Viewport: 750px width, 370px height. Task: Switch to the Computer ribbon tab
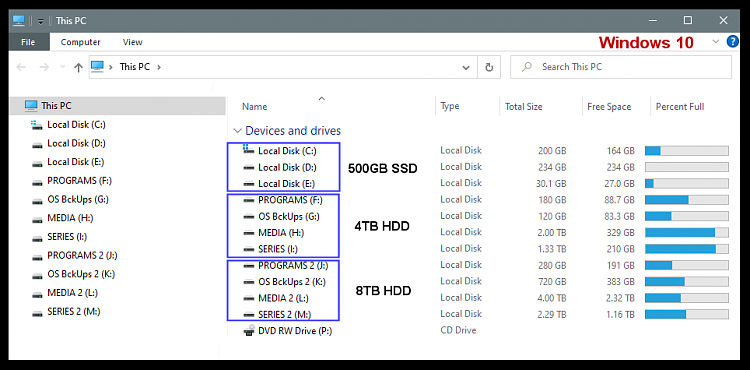[80, 42]
